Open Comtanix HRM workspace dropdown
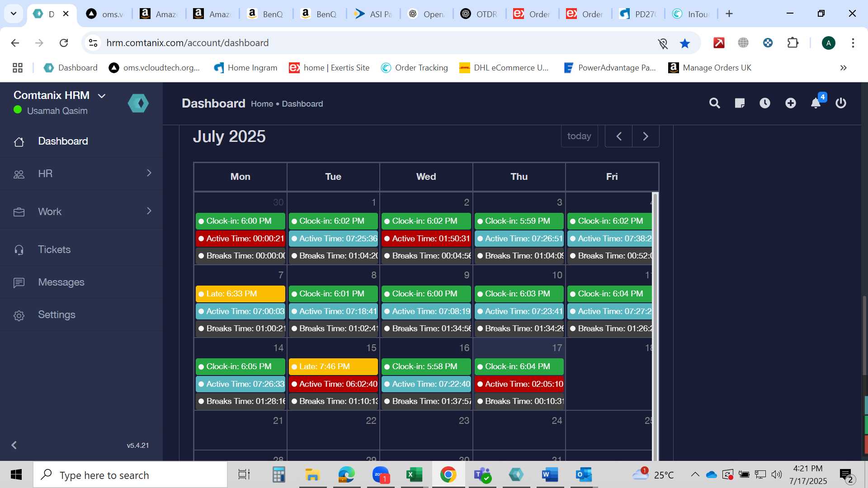The height and width of the screenshot is (488, 868). click(x=102, y=96)
